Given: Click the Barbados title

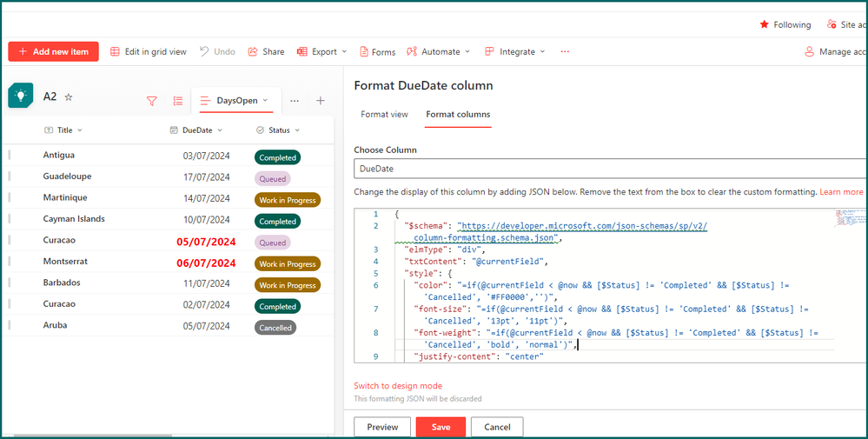Looking at the screenshot, I should 62,283.
